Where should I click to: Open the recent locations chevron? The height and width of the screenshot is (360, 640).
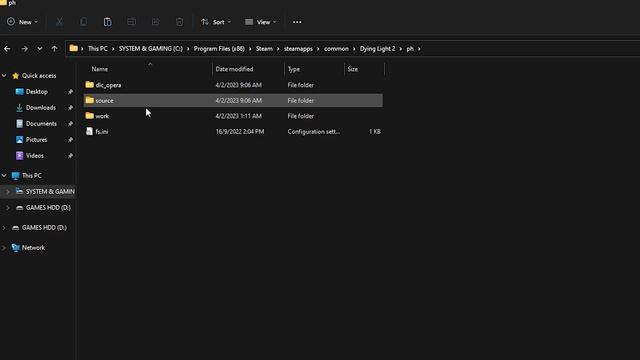click(40, 49)
